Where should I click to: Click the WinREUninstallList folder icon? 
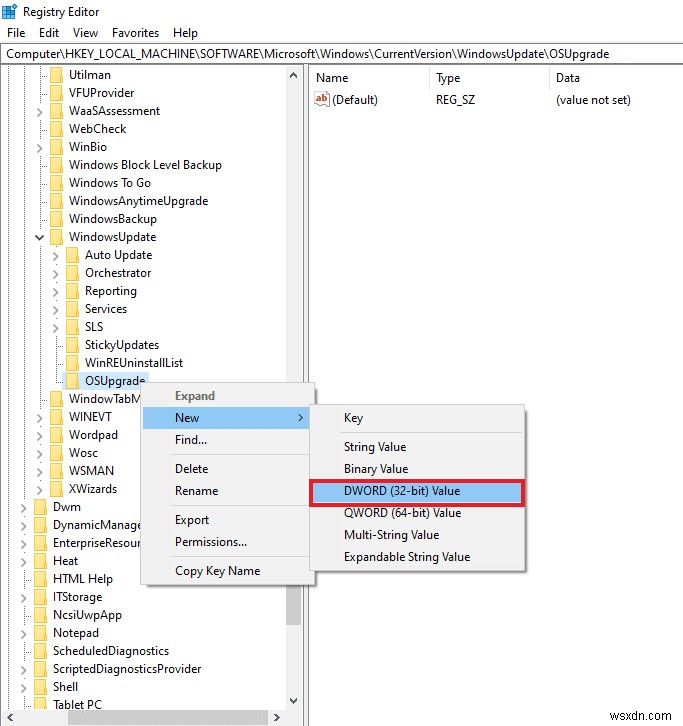[72, 363]
